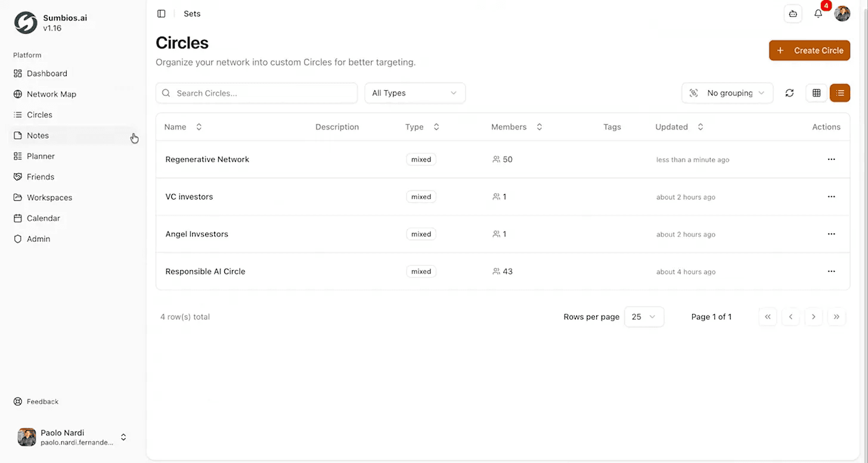Sort by Updated column arrows

700,127
